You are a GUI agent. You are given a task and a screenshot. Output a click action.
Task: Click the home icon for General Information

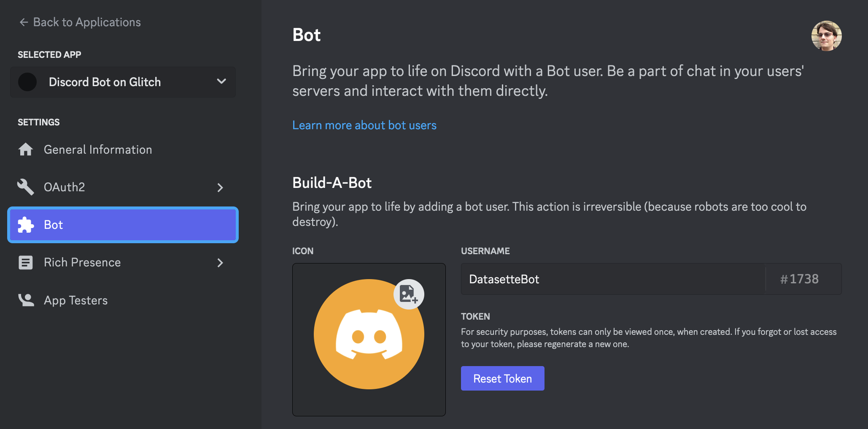point(26,149)
